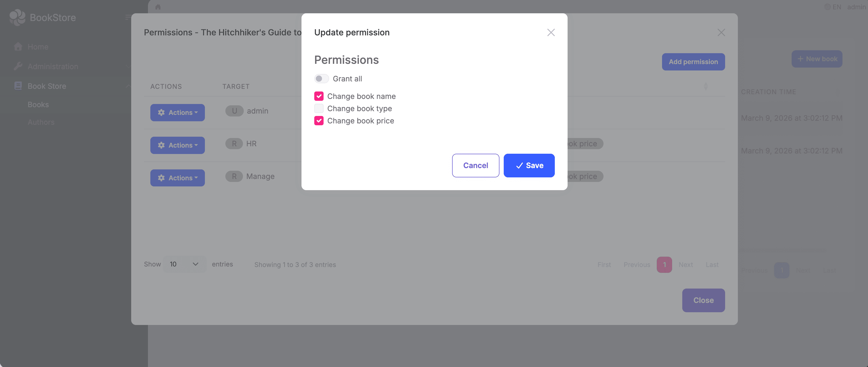Click page 1 in the pagination
The height and width of the screenshot is (367, 868).
[664, 265]
